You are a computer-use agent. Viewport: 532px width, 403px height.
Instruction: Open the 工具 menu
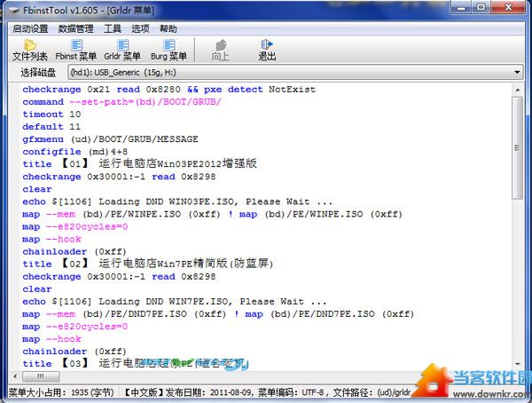point(113,29)
